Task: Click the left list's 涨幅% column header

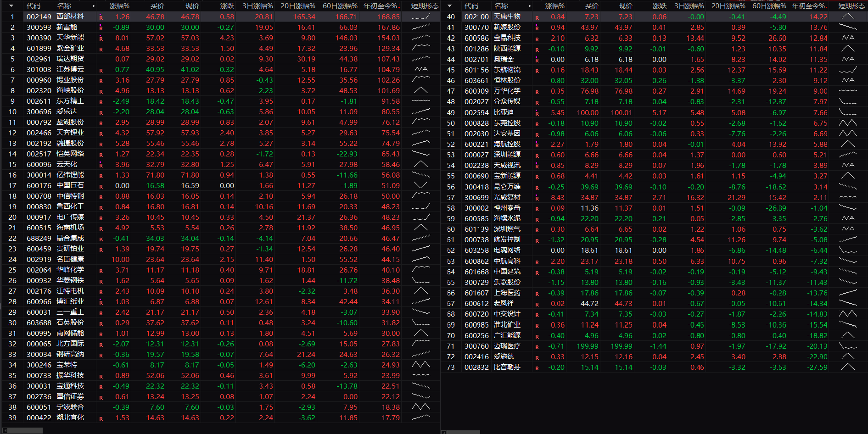Action: (x=119, y=6)
